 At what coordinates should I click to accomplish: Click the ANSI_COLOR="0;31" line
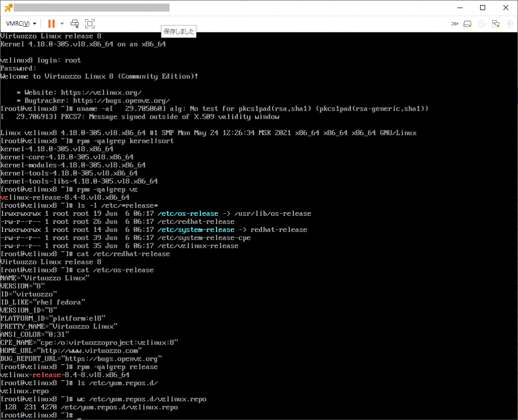coord(35,335)
